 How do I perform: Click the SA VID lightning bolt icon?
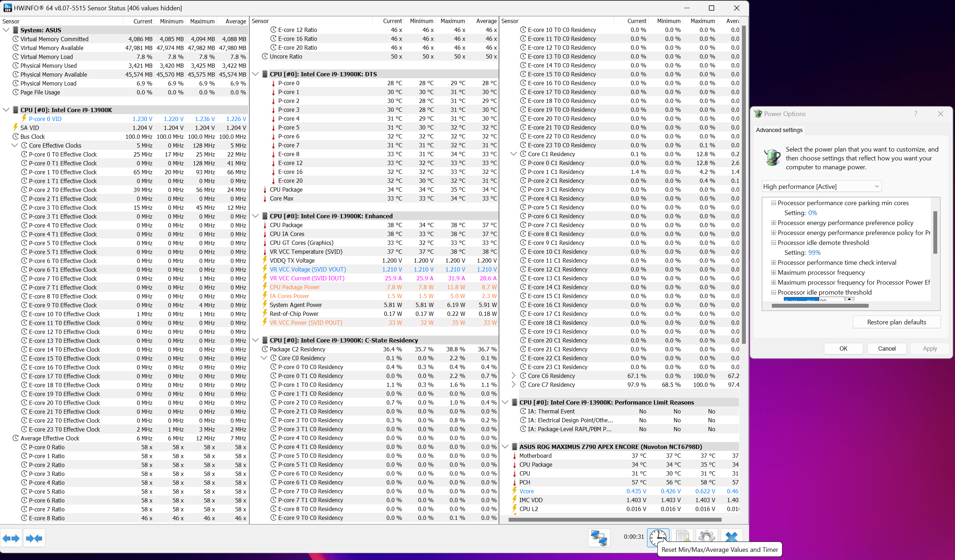16,127
